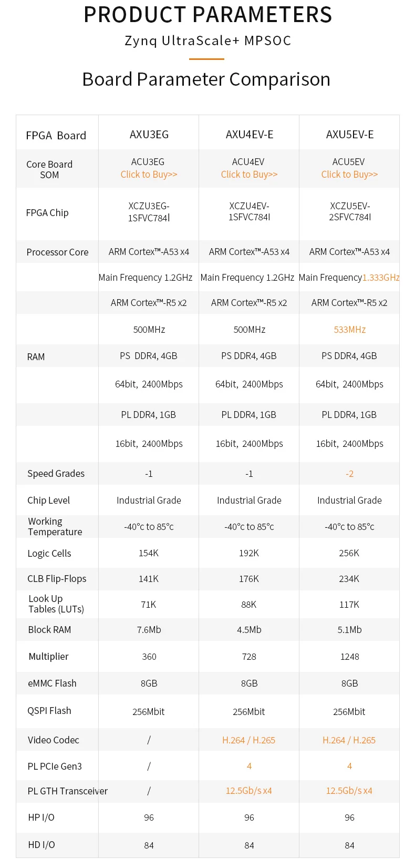Click the orange 533MHz value
This screenshot has height=868, width=415.
pos(350,330)
